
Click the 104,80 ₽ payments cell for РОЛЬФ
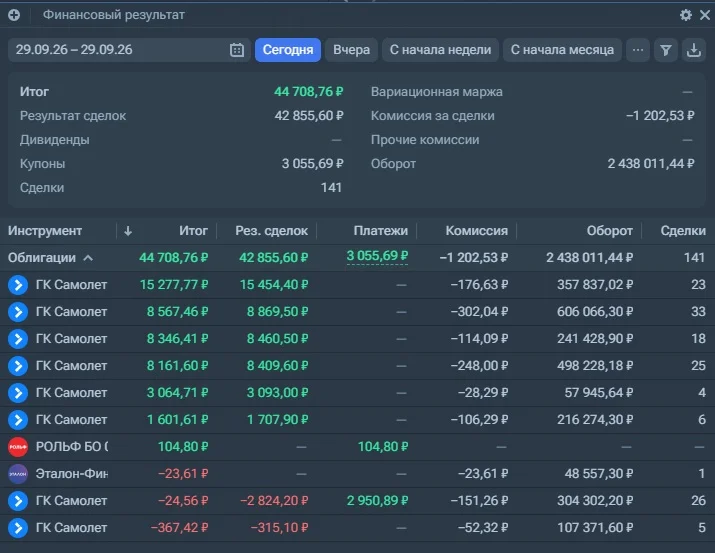click(x=383, y=447)
